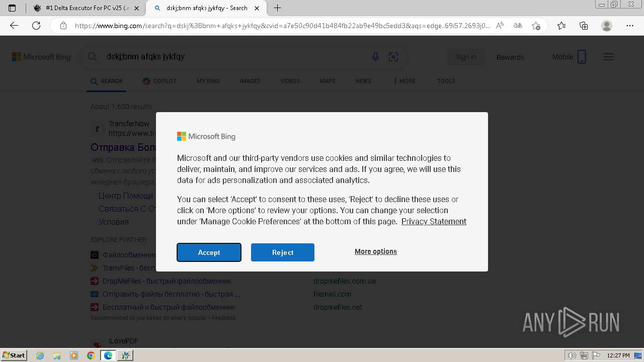Screen dimensions: 644x362
Task: View site info via padlock icon
Action: pyautogui.click(x=63, y=26)
